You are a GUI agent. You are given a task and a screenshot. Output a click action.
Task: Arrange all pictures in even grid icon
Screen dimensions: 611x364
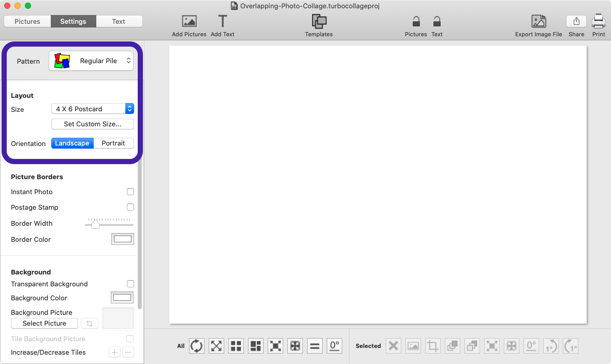point(236,346)
